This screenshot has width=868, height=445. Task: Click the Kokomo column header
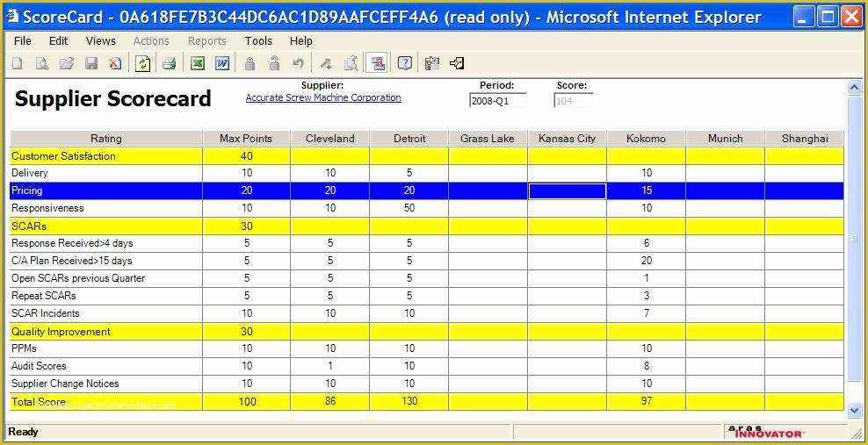(646, 139)
